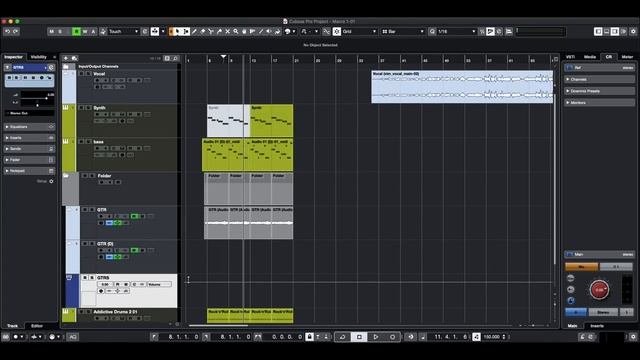Screen dimensions: 640x360
Task: Open the Inserts tab in Control Room
Action: click(597, 326)
